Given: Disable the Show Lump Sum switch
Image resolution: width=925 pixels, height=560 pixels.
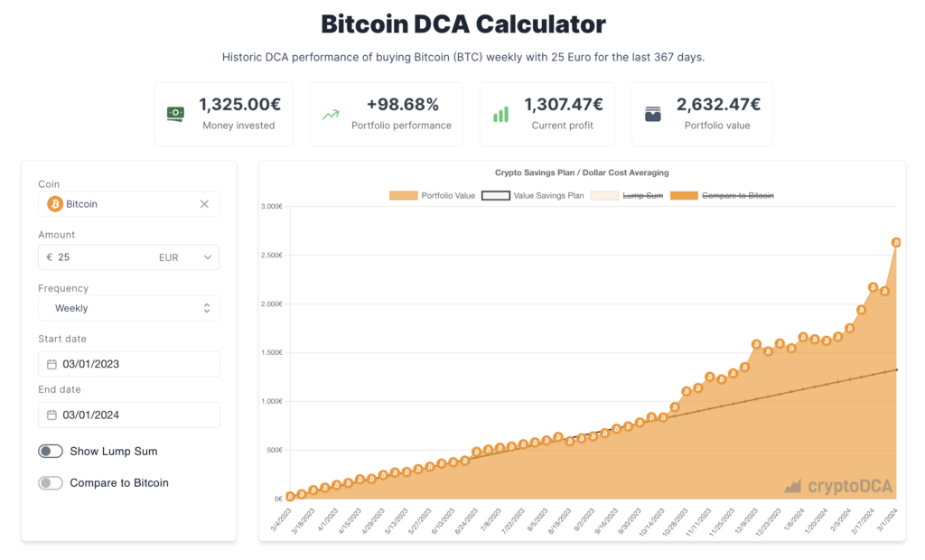Looking at the screenshot, I should coord(51,451).
